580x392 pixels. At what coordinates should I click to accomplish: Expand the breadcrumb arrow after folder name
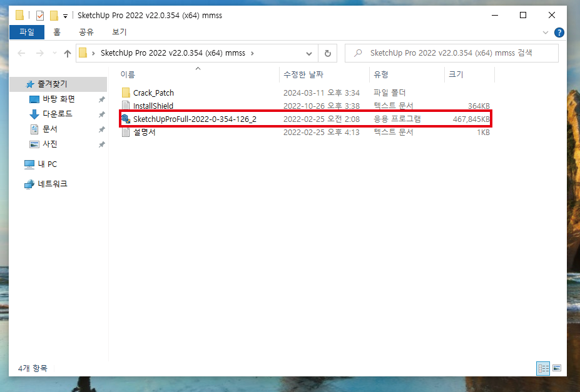[252, 53]
